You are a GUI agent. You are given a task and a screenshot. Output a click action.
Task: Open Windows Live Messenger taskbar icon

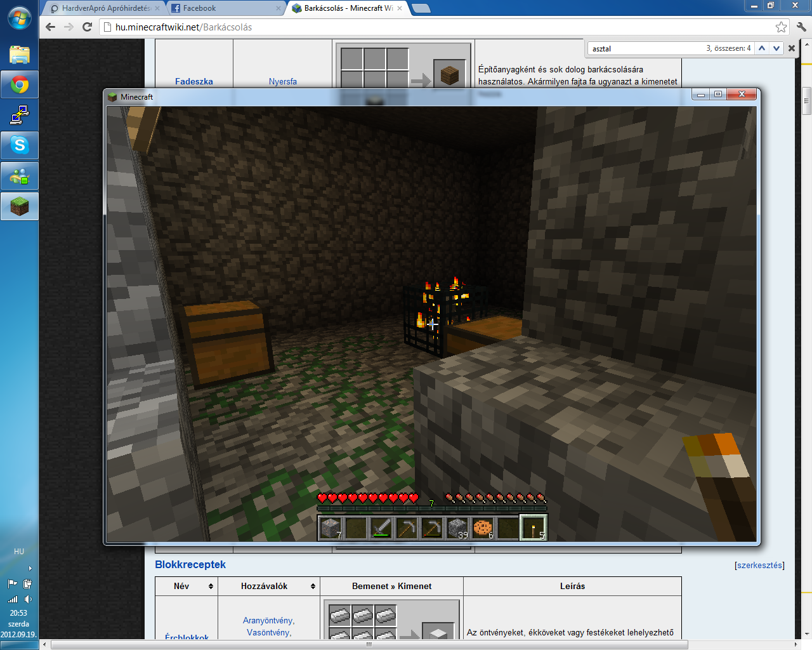tap(20, 176)
